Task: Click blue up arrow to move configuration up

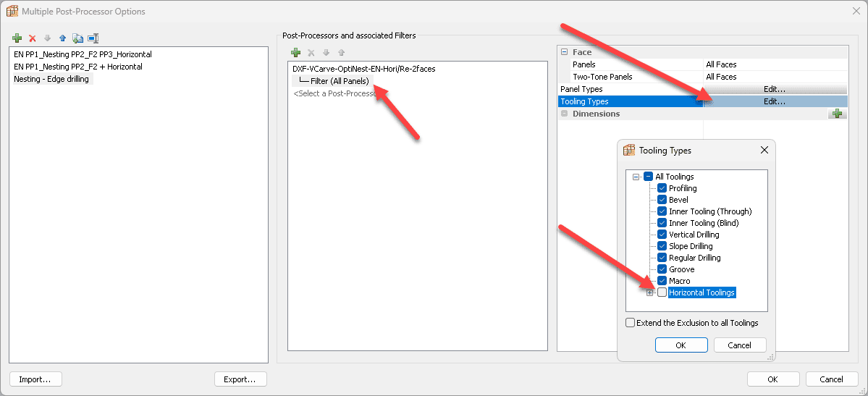Action: (62, 38)
